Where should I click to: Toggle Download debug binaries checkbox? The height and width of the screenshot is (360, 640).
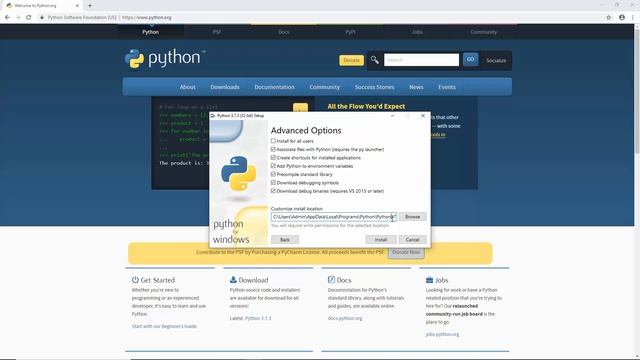click(x=273, y=191)
